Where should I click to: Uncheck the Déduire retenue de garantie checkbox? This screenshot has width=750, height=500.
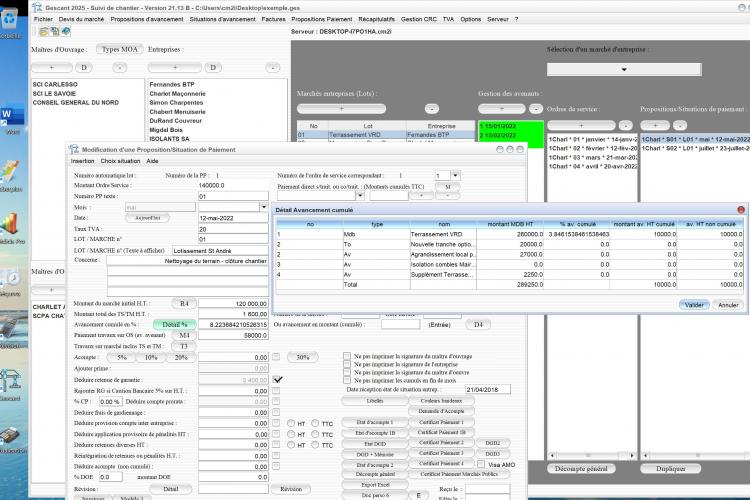pos(277,379)
